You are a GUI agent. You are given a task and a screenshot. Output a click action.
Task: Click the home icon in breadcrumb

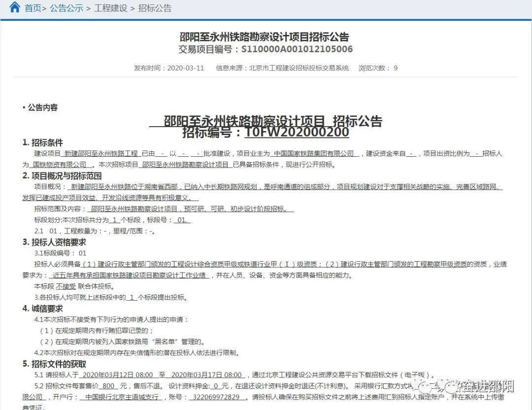pos(14,7)
